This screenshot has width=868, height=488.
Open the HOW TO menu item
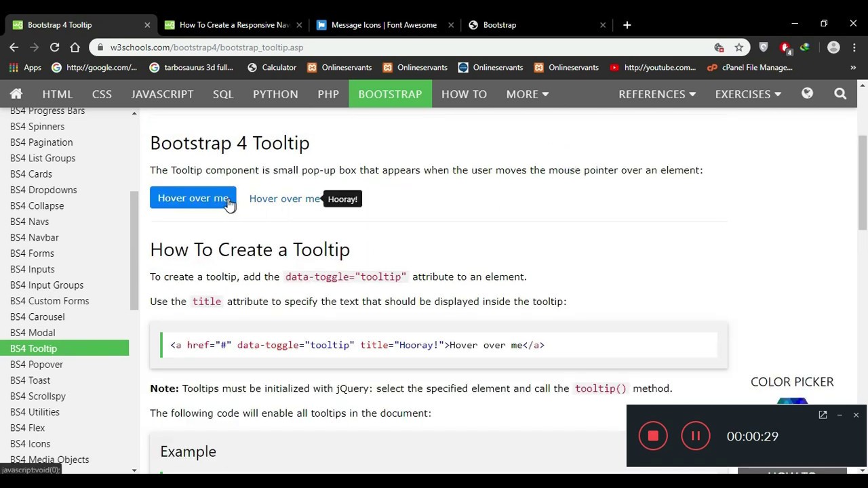(x=464, y=94)
